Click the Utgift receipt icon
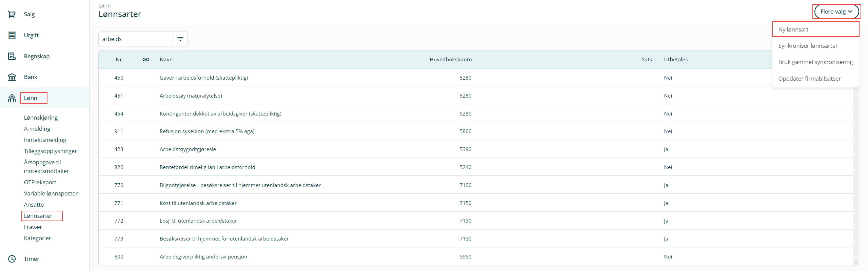868x271 pixels. (12, 35)
